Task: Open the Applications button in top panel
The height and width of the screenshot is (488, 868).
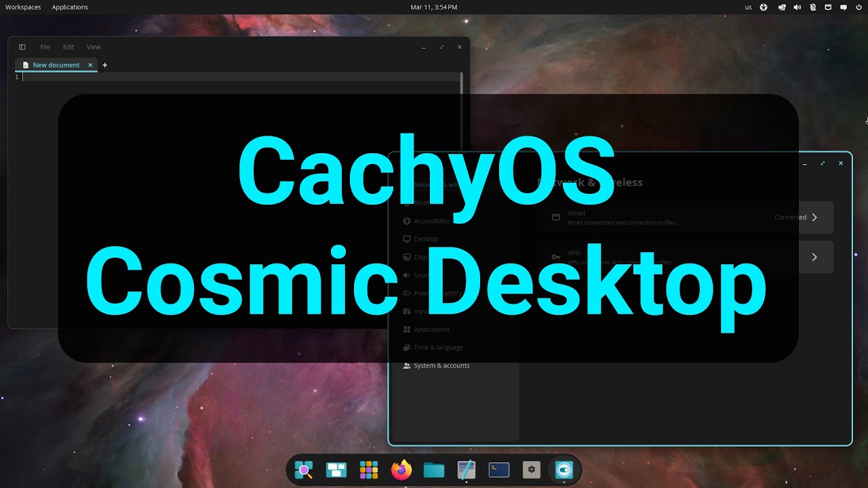Action: [x=70, y=7]
